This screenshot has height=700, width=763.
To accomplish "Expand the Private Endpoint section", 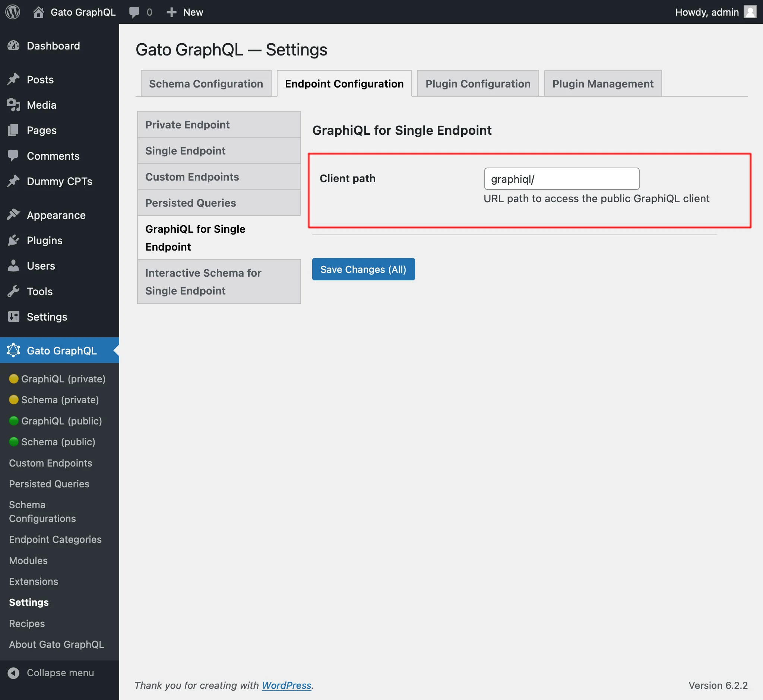I will pyautogui.click(x=188, y=124).
